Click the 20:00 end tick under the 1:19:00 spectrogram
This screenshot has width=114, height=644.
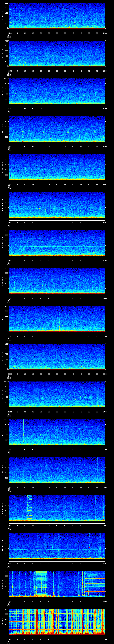point(105,260)
